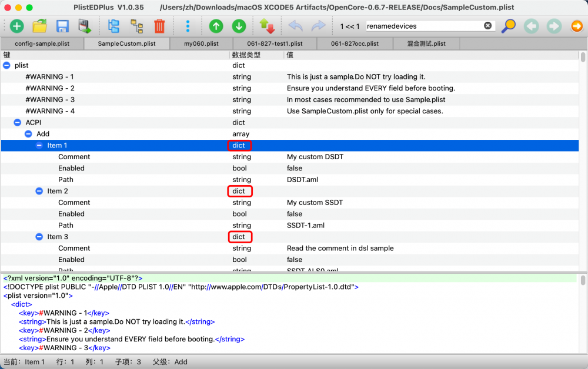Collapse the root plist node
The height and width of the screenshot is (369, 588).
click(6, 65)
